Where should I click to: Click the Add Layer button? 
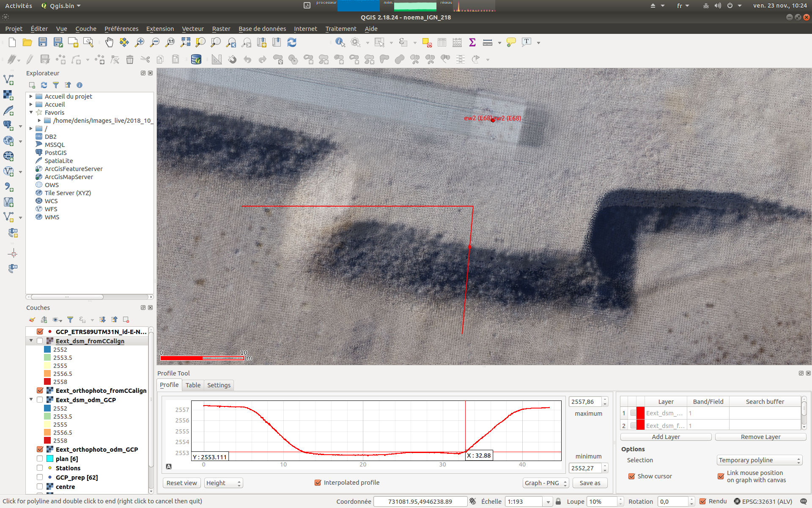(665, 436)
